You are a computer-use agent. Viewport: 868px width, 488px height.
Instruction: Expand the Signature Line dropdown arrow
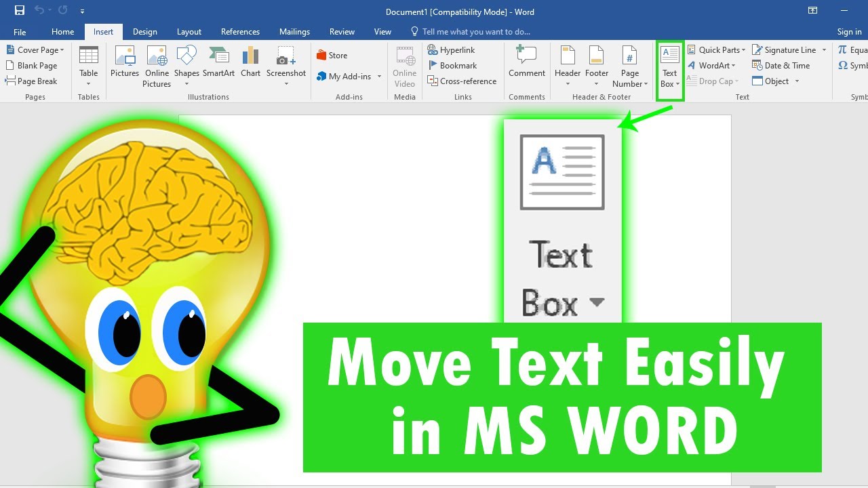825,50
